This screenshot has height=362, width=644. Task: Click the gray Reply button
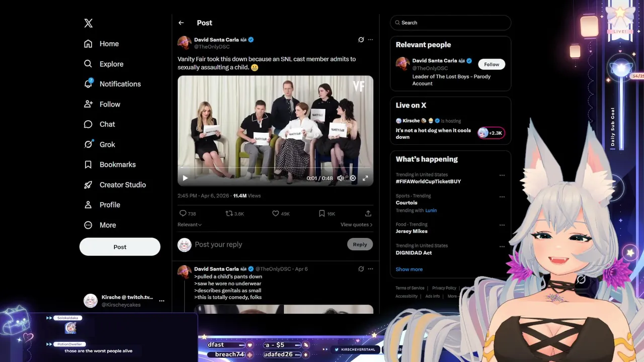click(x=360, y=244)
